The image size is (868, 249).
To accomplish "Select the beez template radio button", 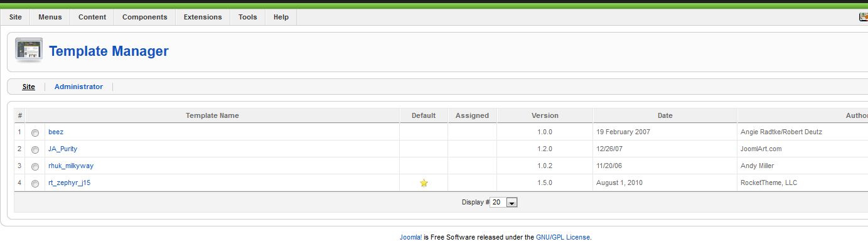I will pos(35,132).
